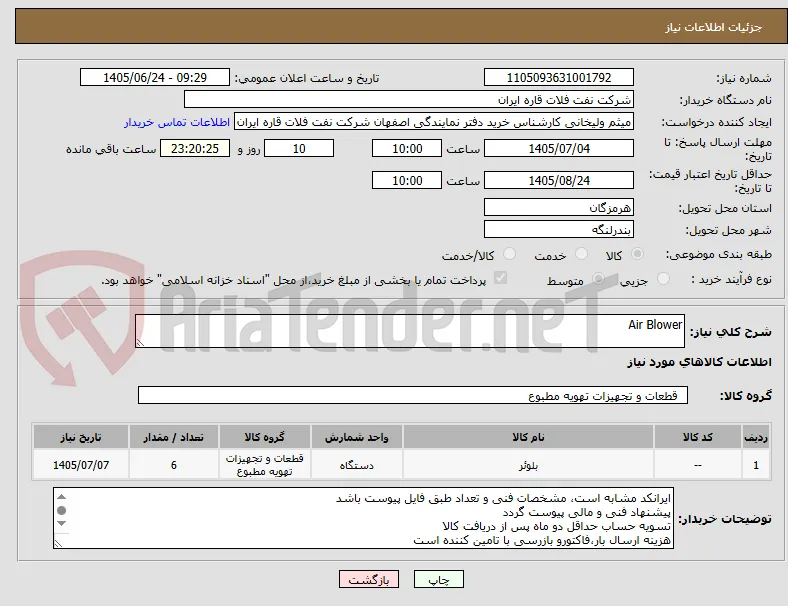Click resize handle of buyer notes textarea

pos(58,543)
